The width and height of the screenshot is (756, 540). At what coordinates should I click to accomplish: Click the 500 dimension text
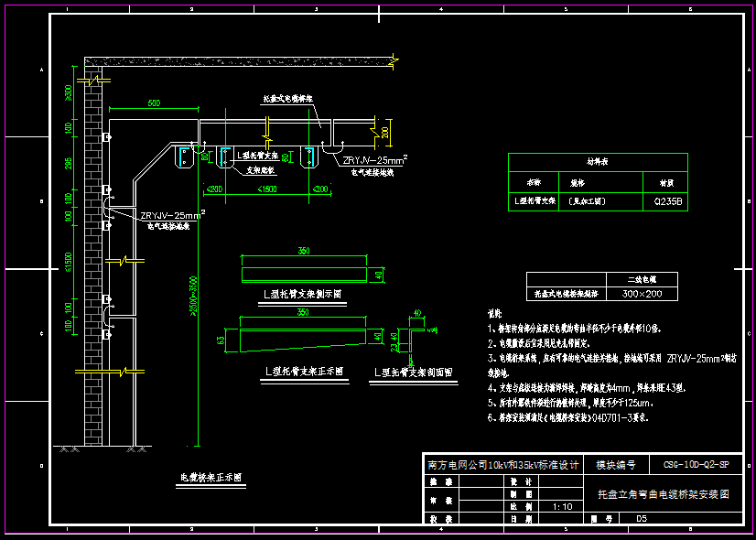[154, 103]
